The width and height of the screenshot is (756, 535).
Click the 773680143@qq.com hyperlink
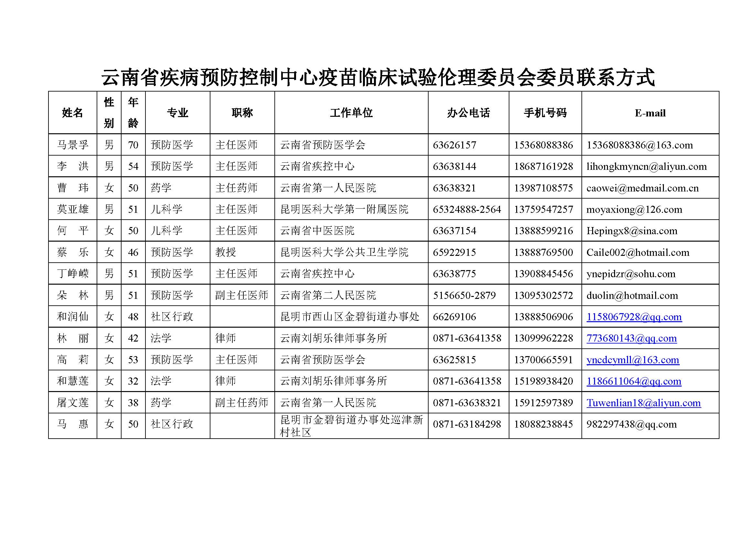[x=631, y=338]
